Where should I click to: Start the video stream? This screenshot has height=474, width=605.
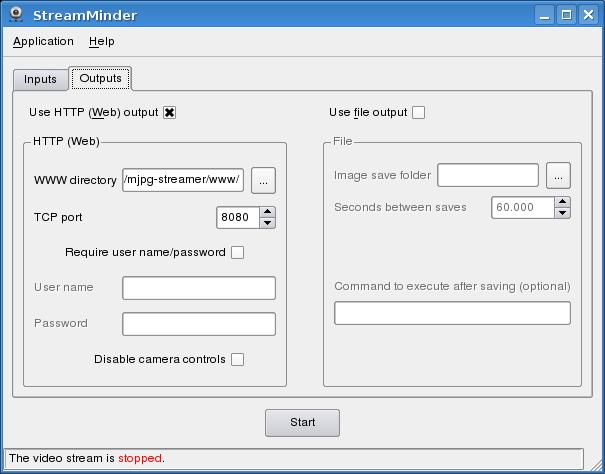[x=302, y=423]
